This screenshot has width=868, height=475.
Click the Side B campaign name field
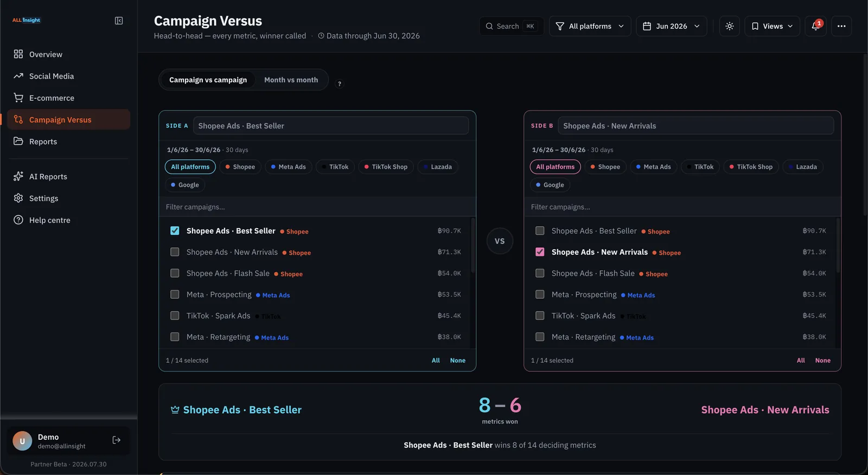coord(696,125)
